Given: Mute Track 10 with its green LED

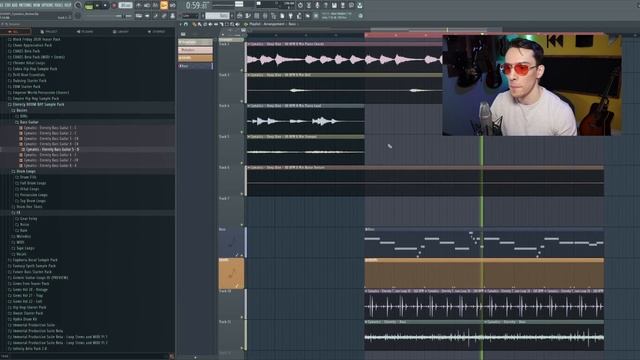Looking at the screenshot, I should point(242,317).
